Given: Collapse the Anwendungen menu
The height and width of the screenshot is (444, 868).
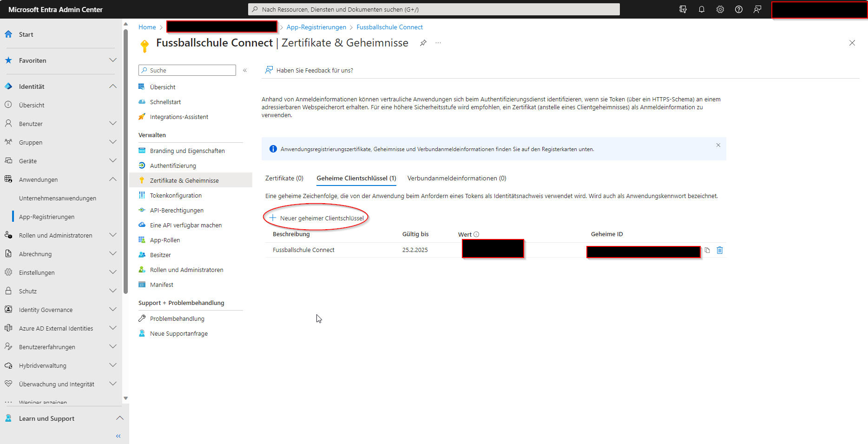Looking at the screenshot, I should [113, 179].
